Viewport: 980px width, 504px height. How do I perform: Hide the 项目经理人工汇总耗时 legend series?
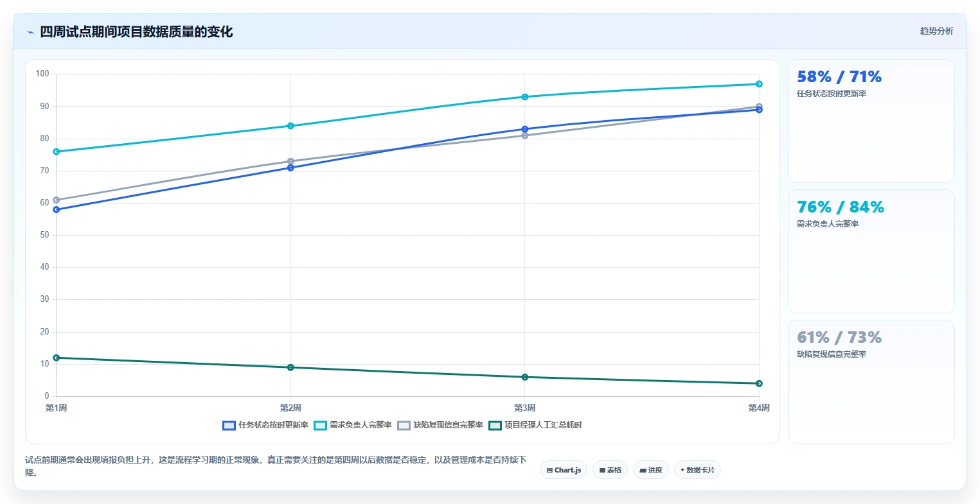point(535,425)
